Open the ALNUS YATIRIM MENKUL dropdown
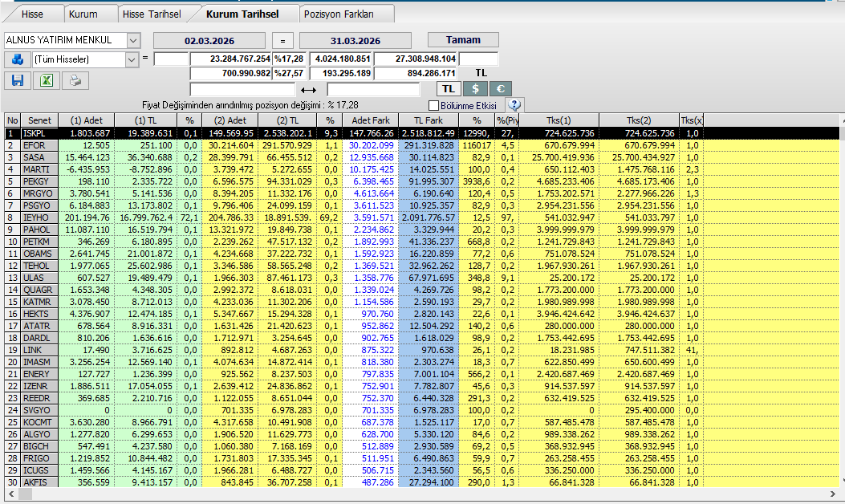Image resolution: width=845 pixels, height=504 pixels. point(134,40)
